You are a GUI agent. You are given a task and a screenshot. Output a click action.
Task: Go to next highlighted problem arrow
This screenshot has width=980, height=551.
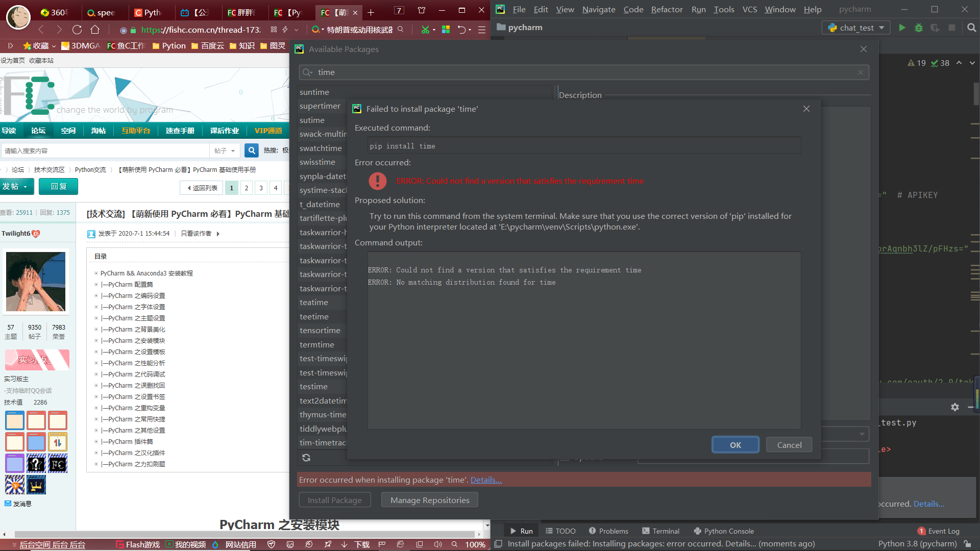[x=972, y=63]
